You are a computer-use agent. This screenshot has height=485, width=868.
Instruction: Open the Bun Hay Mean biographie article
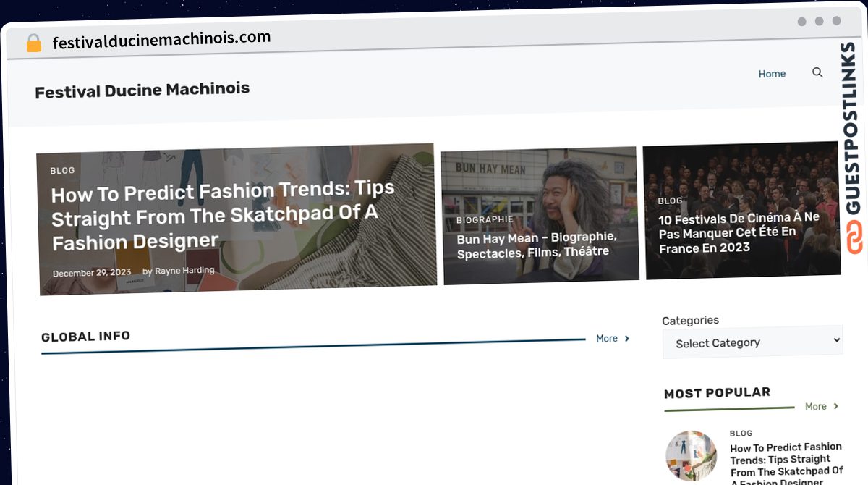pos(536,245)
